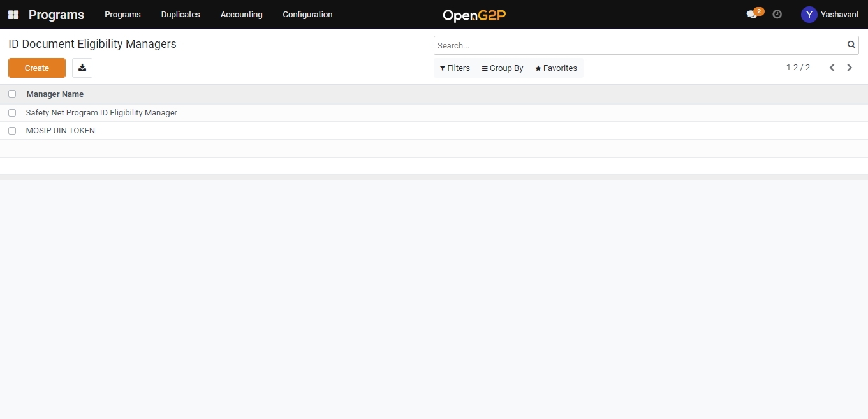Focus the Search input field
Viewport: 868px width, 419px height.
click(x=638, y=45)
